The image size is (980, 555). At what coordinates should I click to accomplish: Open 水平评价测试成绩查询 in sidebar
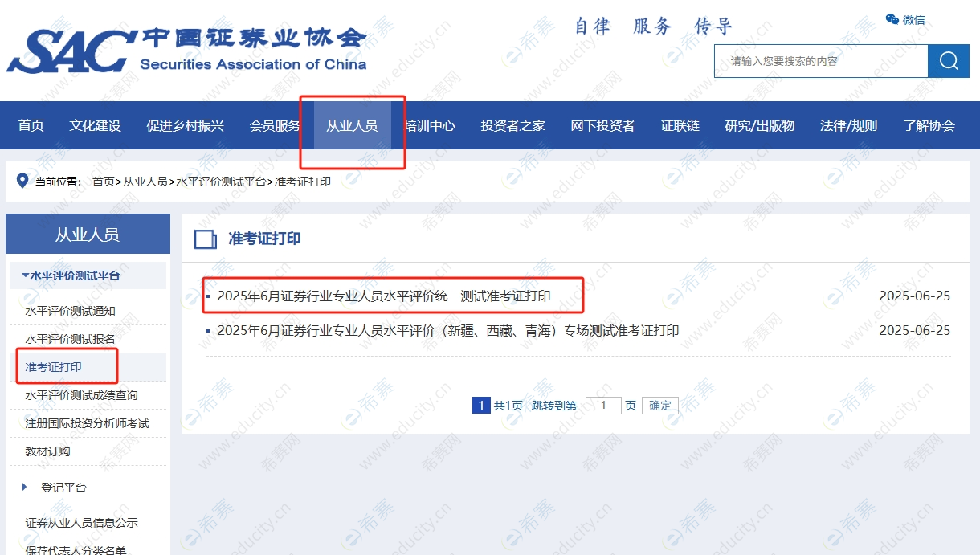click(x=81, y=395)
